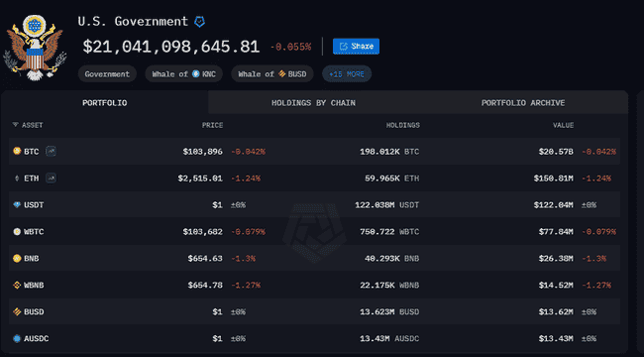Open the asset filter icon in header
Image resolution: width=644 pixels, height=357 pixels.
15,125
